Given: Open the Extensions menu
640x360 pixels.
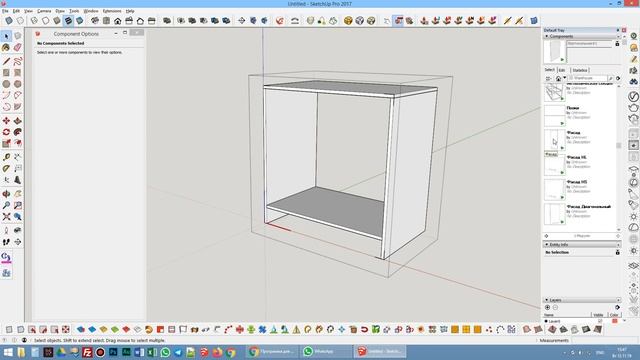Looking at the screenshot, I should 112,11.
